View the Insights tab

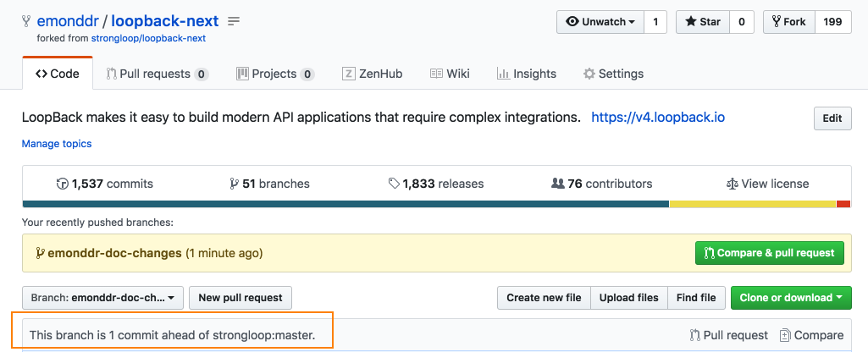[x=526, y=74]
